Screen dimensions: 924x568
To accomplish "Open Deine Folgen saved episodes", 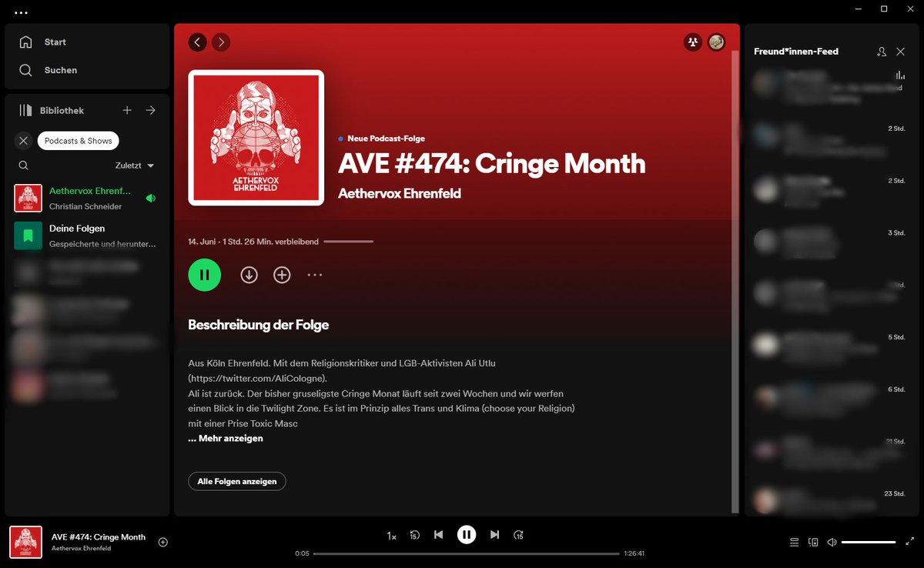I will tap(87, 236).
